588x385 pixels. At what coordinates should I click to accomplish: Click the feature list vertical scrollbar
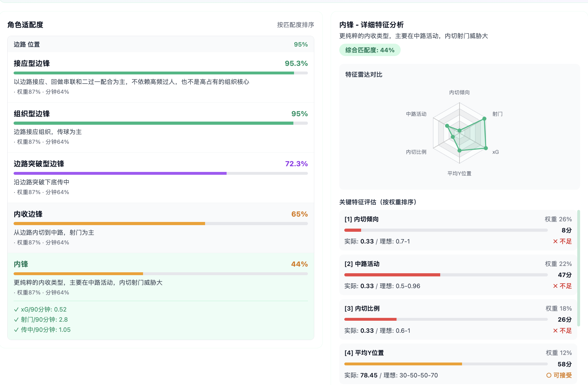(x=579, y=268)
